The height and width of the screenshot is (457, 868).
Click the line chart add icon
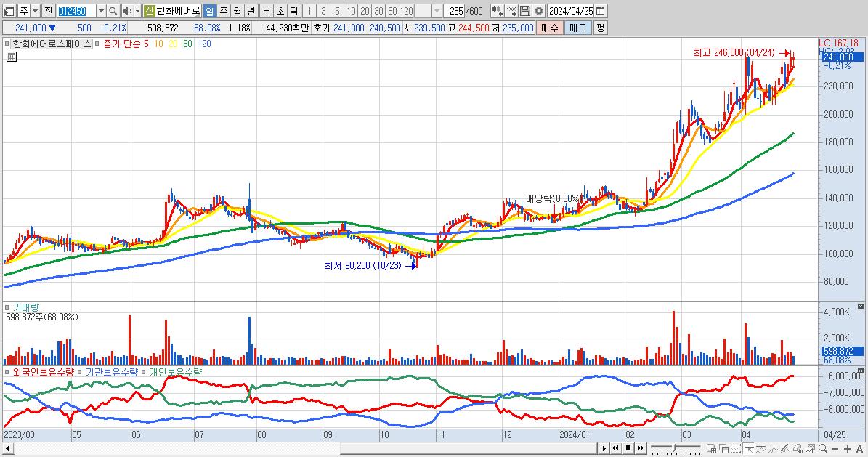(x=511, y=11)
